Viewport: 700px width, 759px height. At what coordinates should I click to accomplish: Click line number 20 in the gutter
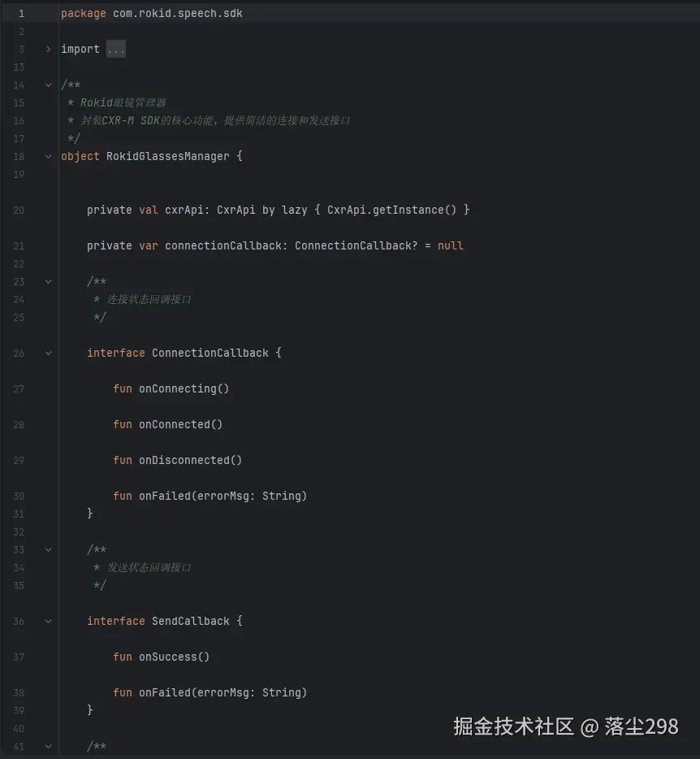click(19, 210)
